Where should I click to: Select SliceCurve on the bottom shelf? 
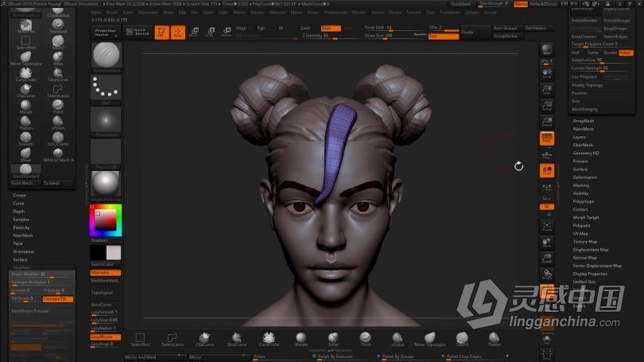(237, 340)
